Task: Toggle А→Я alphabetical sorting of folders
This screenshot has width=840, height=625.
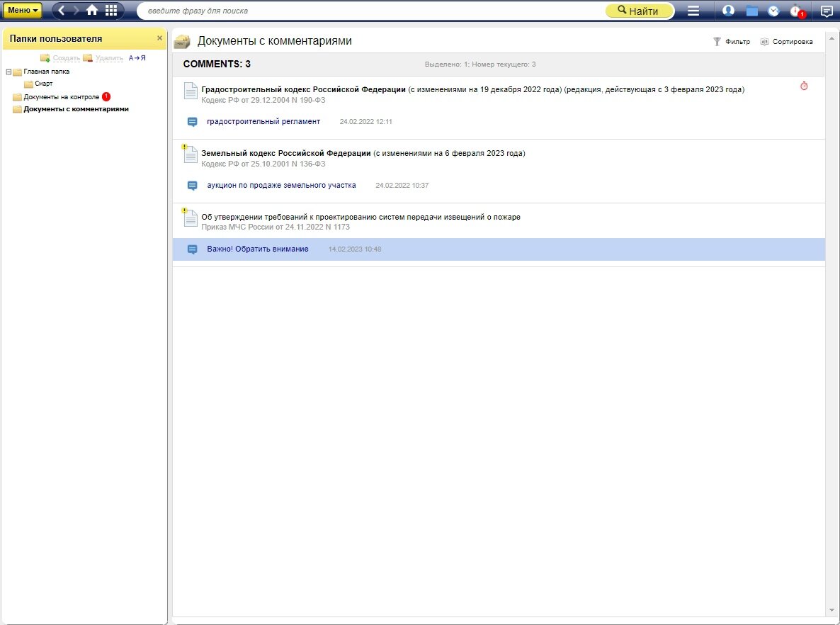Action: [137, 58]
